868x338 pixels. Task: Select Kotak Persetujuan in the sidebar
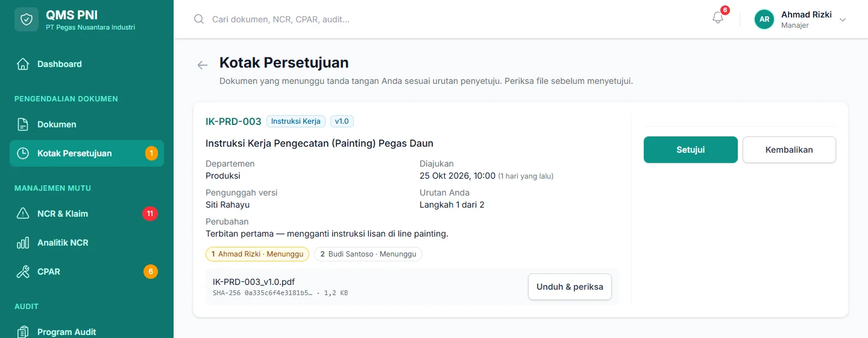click(x=87, y=153)
